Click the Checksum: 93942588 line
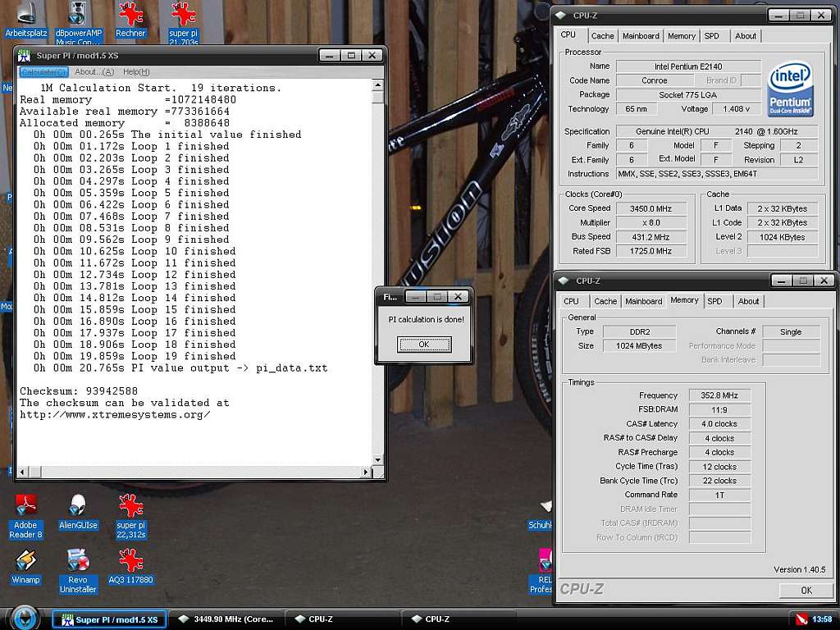 coord(79,391)
